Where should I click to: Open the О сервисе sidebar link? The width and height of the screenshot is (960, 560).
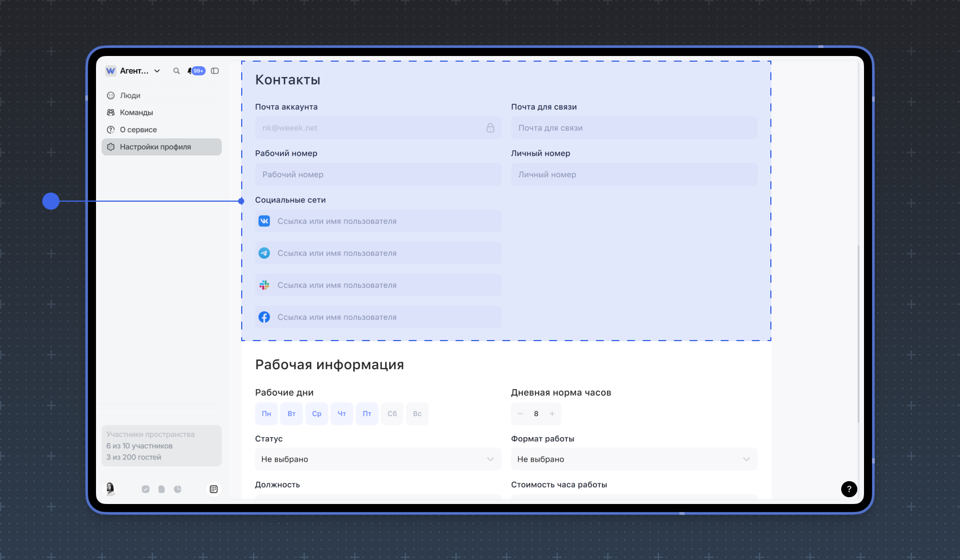138,130
